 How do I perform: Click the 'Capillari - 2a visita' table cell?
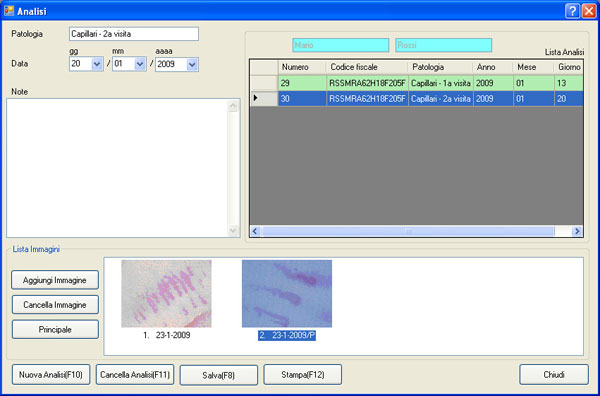(441, 99)
